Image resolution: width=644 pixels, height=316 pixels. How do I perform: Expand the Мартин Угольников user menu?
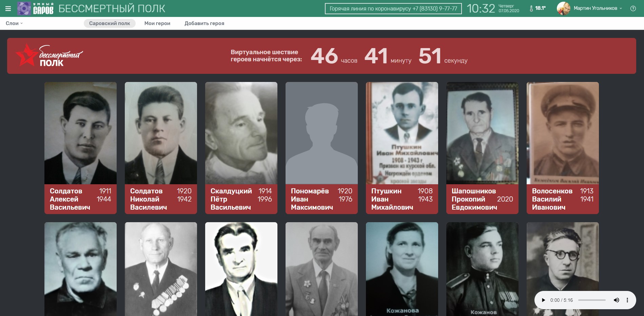click(x=598, y=8)
